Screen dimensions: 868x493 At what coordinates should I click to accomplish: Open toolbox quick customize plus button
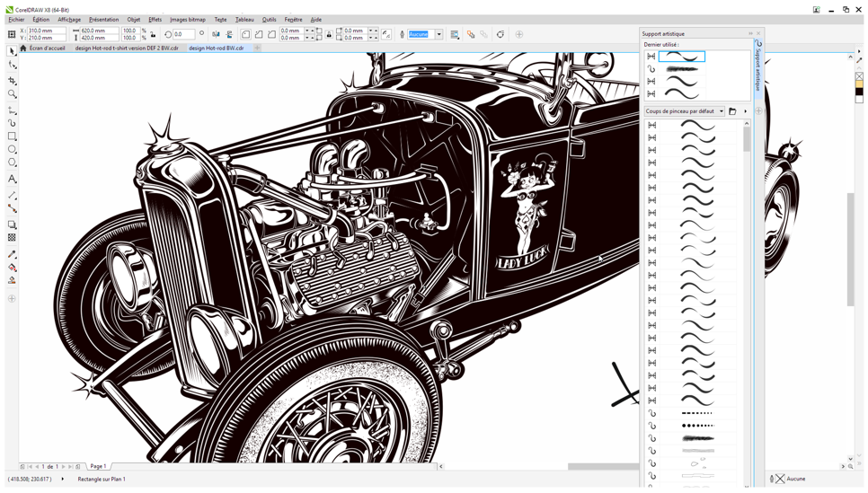(x=13, y=299)
